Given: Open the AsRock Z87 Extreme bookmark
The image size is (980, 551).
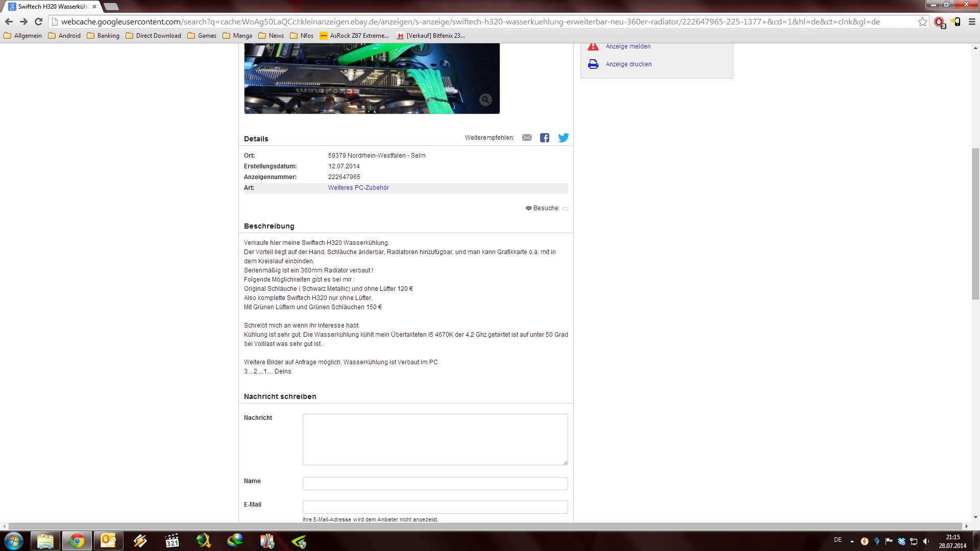Looking at the screenshot, I should tap(354, 36).
